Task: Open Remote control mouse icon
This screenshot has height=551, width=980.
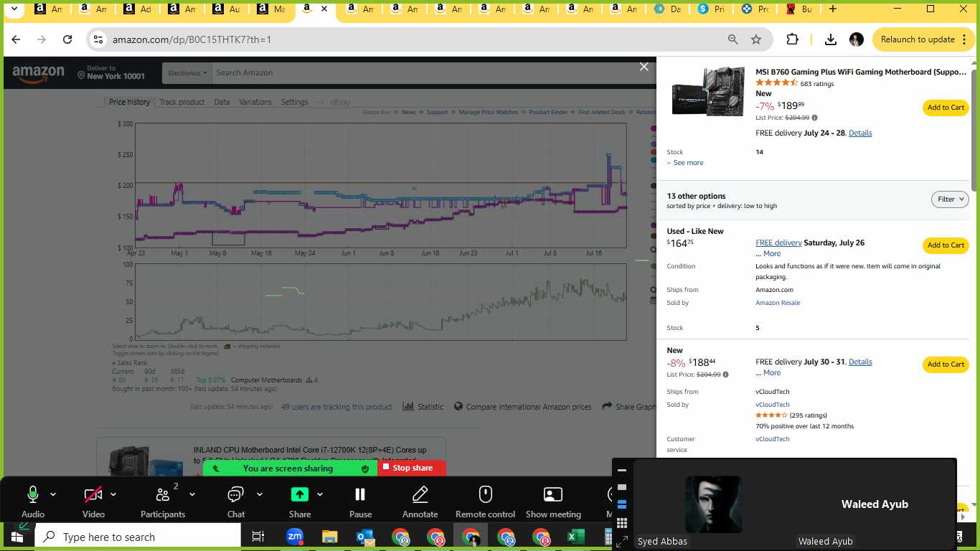Action: click(x=486, y=495)
